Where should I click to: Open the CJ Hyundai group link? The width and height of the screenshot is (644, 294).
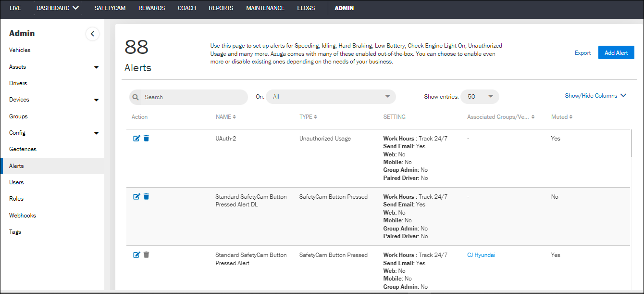click(481, 255)
